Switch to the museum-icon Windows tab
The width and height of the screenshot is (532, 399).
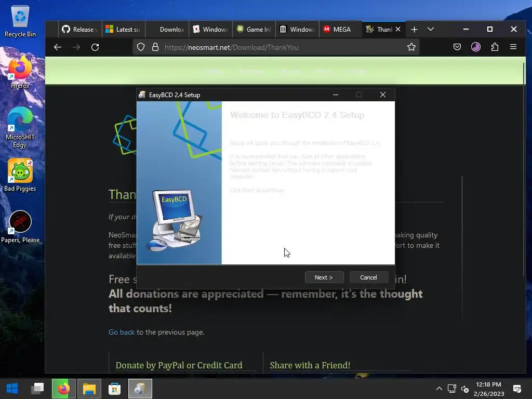[x=298, y=30]
